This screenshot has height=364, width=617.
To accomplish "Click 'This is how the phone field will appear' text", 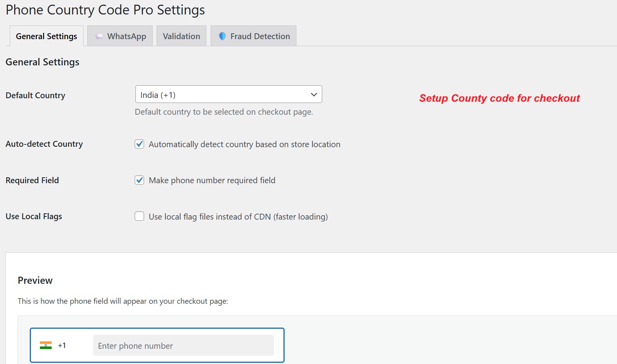I will click(x=123, y=301).
